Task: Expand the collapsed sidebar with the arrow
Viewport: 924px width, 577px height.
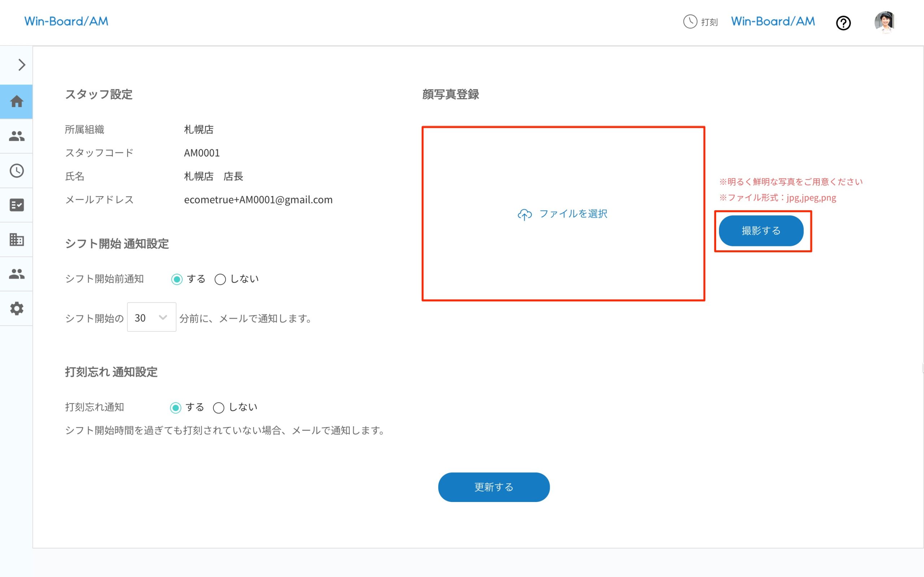Action: pyautogui.click(x=21, y=65)
